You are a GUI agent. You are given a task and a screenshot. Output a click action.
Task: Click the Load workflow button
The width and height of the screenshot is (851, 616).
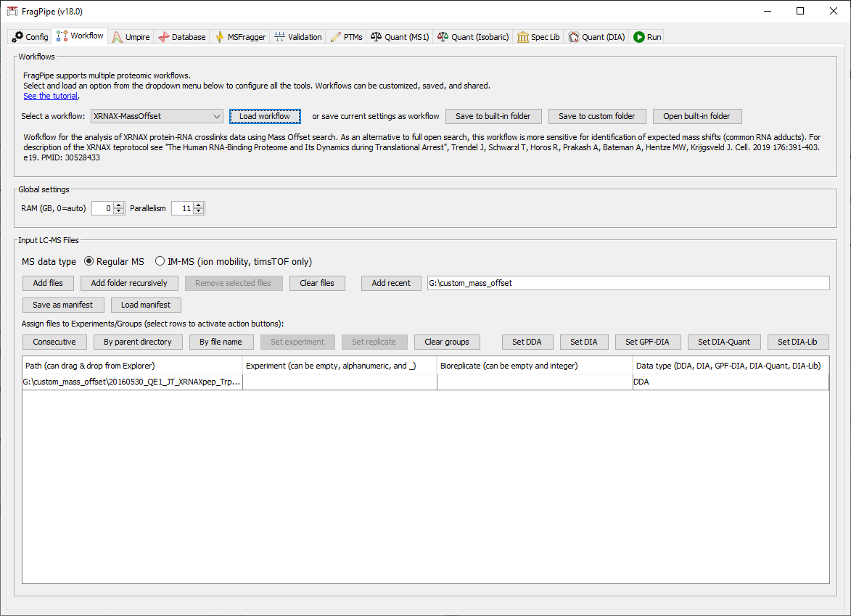click(265, 116)
